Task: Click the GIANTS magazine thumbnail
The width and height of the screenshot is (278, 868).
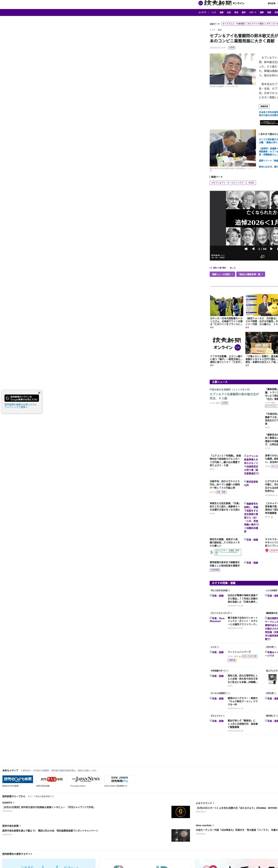Action: click(x=181, y=812)
